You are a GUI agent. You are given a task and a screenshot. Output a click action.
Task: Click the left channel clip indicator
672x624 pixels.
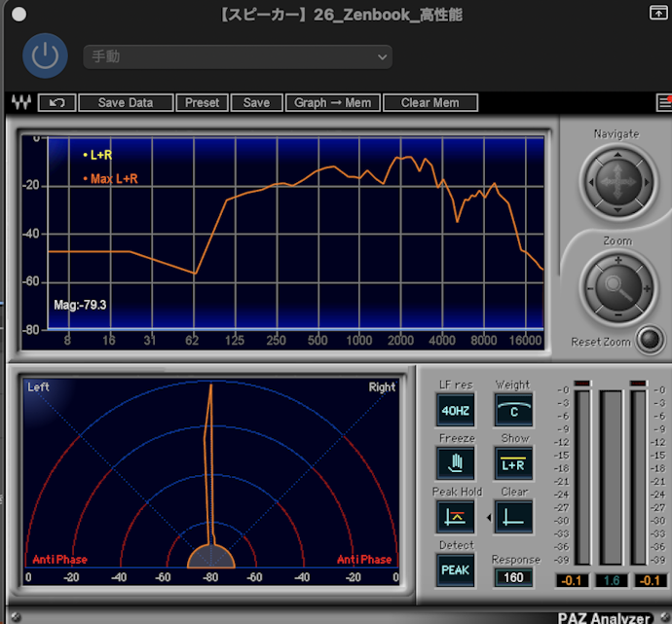[582, 384]
